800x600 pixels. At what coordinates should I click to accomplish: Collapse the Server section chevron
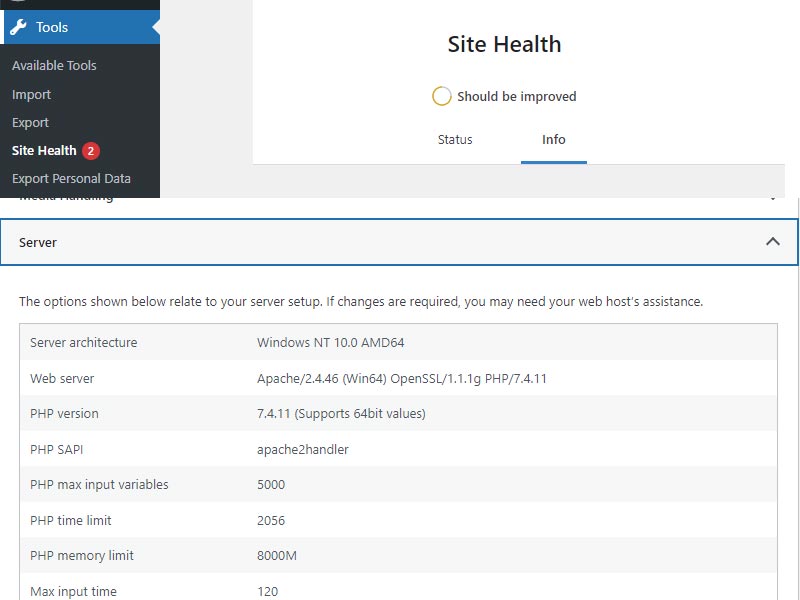(x=772, y=242)
